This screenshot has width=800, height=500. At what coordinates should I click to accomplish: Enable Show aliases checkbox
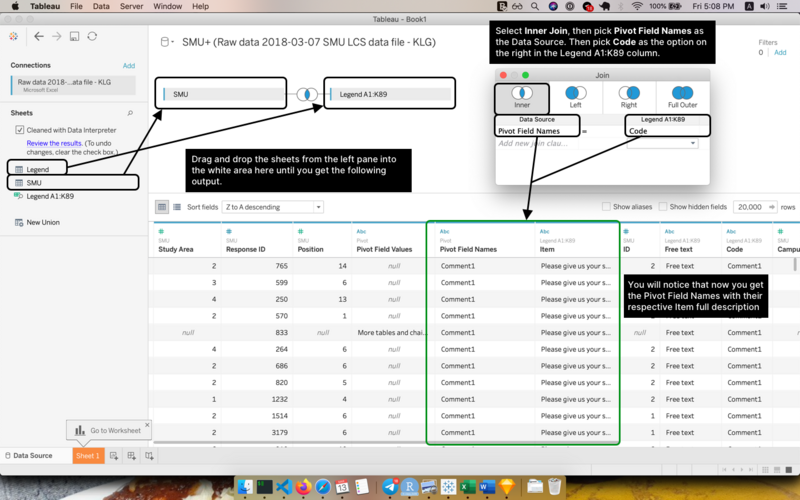[606, 207]
